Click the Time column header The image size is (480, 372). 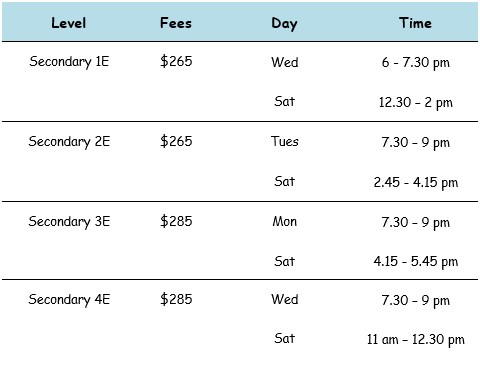tap(415, 23)
